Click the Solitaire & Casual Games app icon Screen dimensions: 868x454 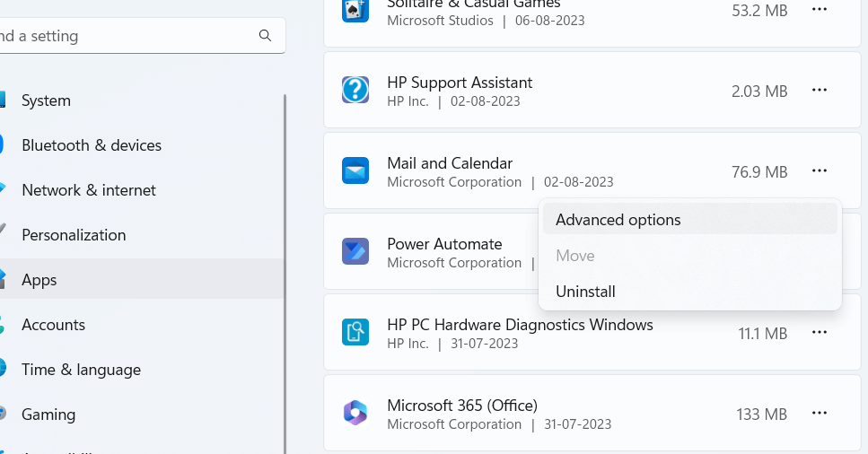(x=355, y=9)
